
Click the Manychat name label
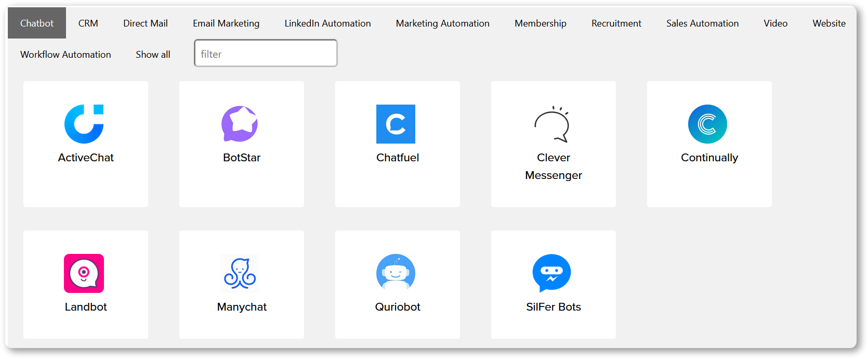pyautogui.click(x=242, y=307)
